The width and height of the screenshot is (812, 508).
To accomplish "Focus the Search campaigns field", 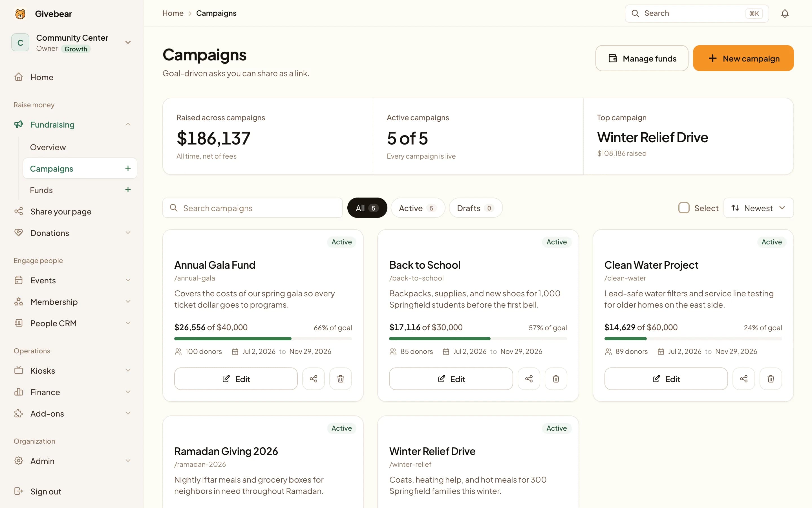I will pyautogui.click(x=252, y=208).
